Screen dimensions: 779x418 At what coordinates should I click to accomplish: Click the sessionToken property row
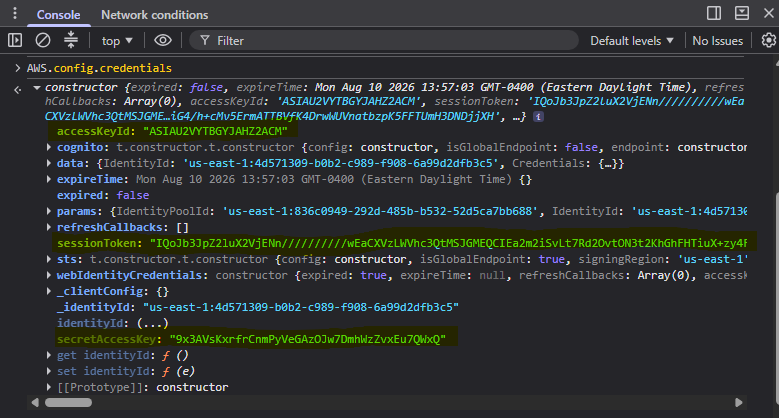(x=401, y=243)
